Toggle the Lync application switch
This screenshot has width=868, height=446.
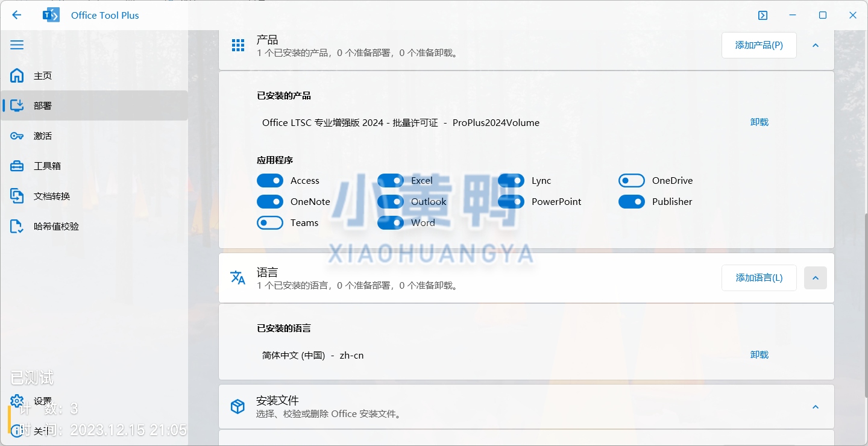[511, 181]
